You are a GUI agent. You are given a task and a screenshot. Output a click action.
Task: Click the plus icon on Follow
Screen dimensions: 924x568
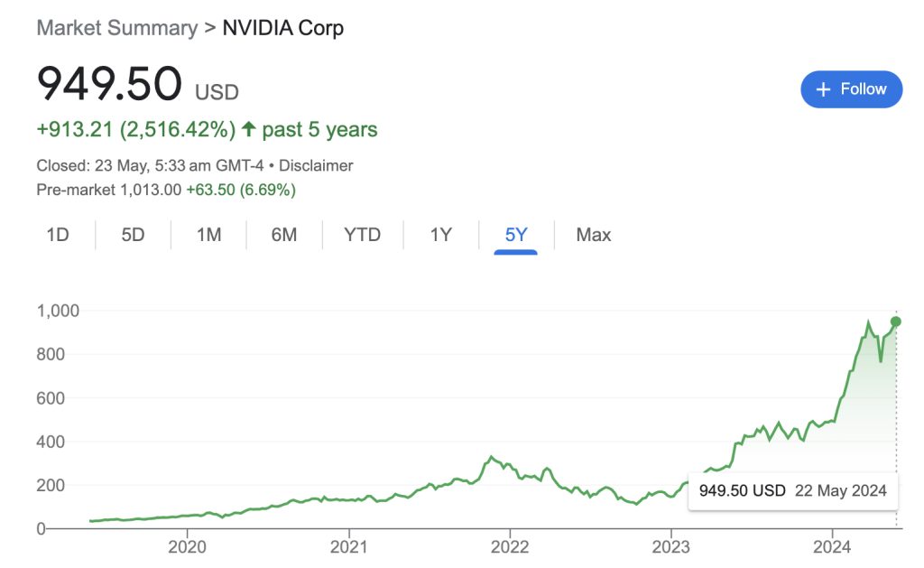(x=822, y=89)
